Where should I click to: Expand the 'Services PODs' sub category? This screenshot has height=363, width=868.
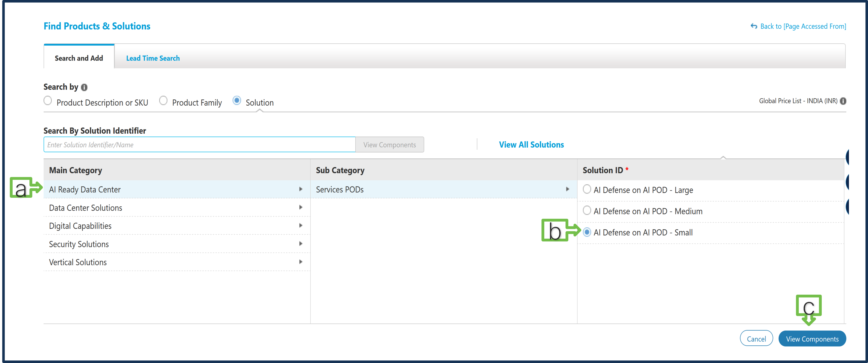(x=568, y=189)
